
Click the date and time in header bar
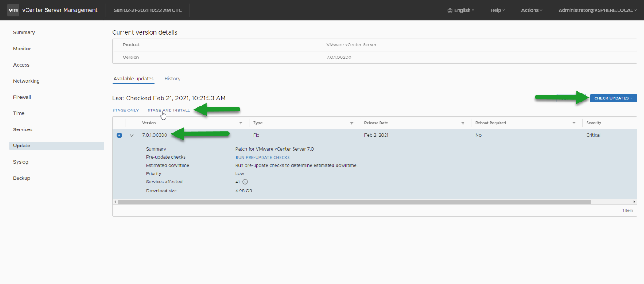pyautogui.click(x=148, y=10)
